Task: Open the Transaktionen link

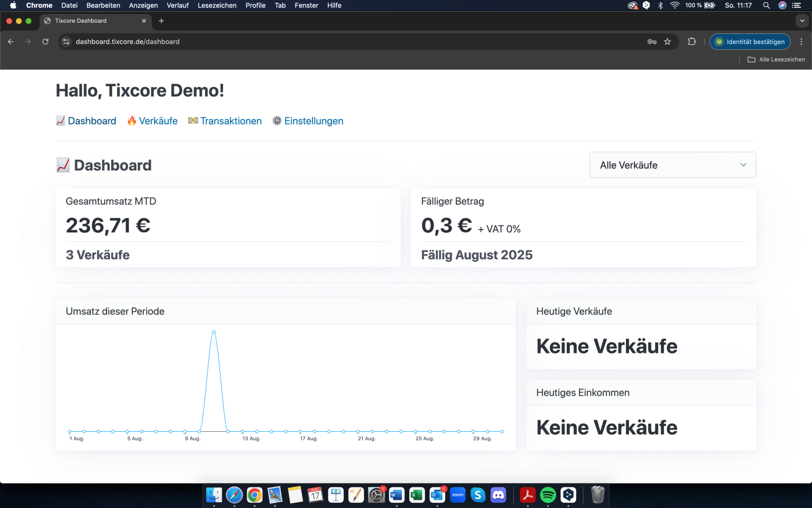Action: click(x=230, y=121)
